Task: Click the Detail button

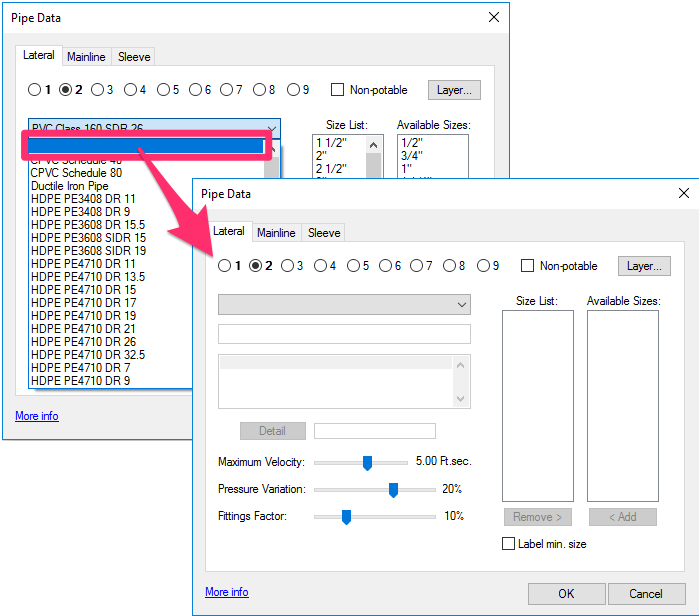Action: 273,431
